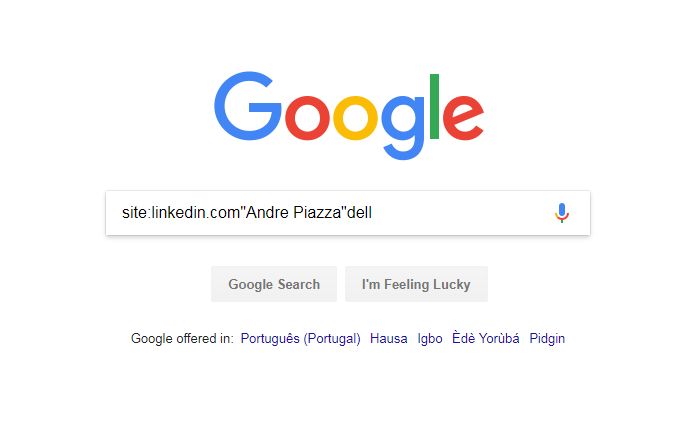
Task: Try the I'm Feeling Lucky button
Action: tap(416, 284)
